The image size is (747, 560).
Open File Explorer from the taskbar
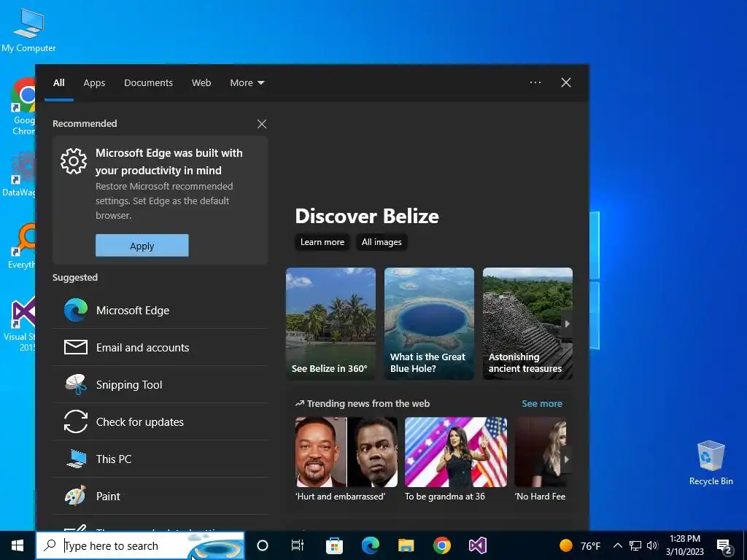pyautogui.click(x=406, y=545)
